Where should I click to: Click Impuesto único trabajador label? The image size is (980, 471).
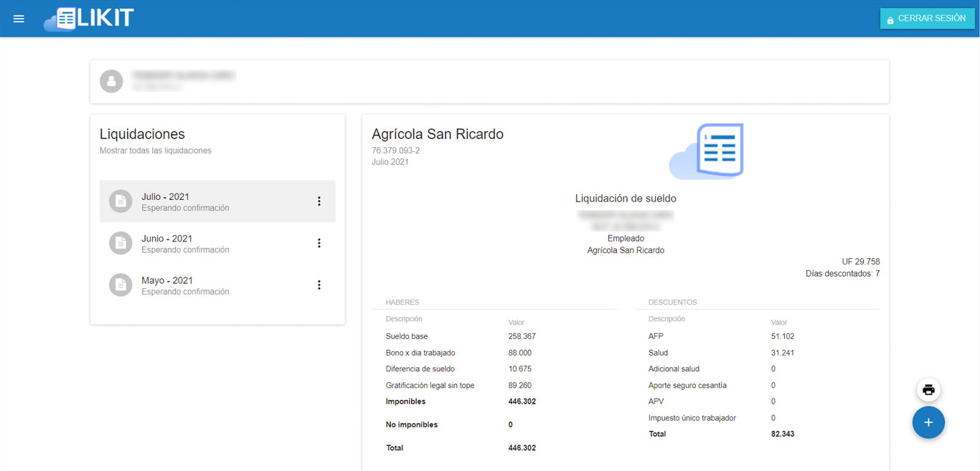[692, 418]
